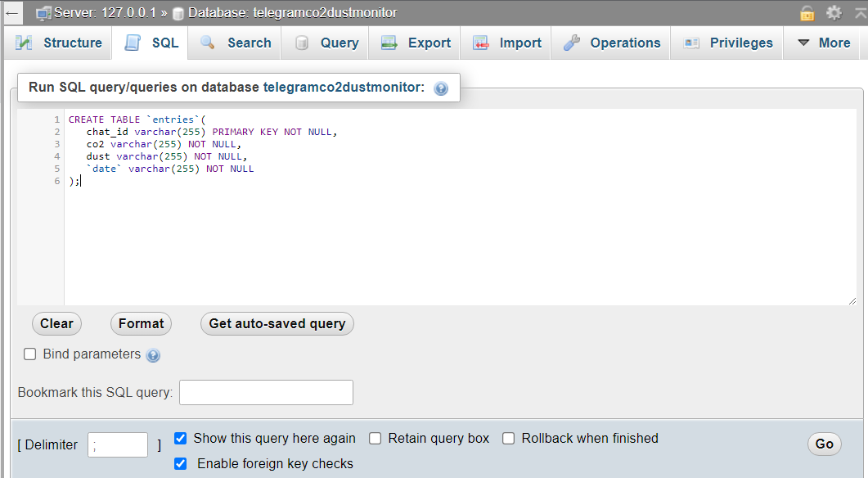Open the Operations tab
Viewport: 868px width, 478px height.
[x=613, y=43]
